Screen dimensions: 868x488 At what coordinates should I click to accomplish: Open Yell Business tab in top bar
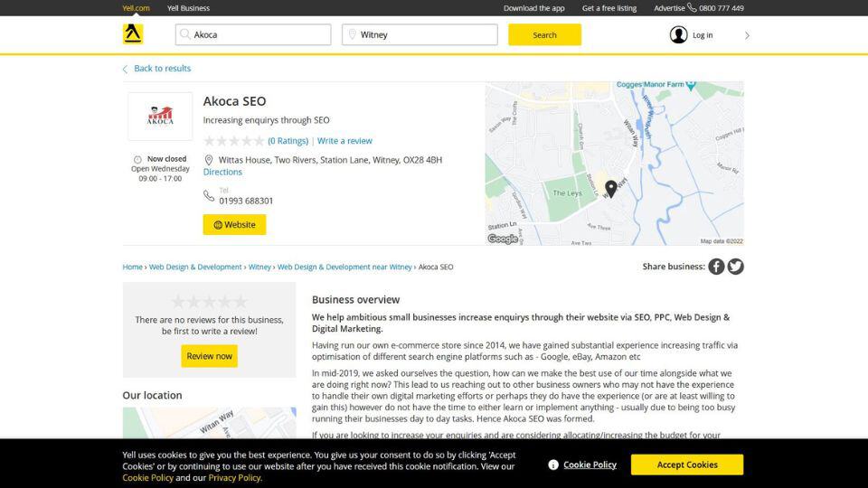(188, 8)
